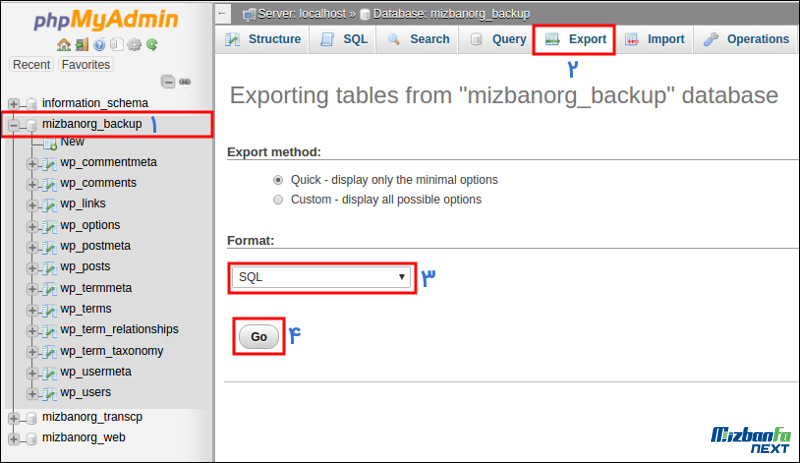Image resolution: width=800 pixels, height=463 pixels.
Task: Open the blue help documentation icon
Action: (x=99, y=45)
